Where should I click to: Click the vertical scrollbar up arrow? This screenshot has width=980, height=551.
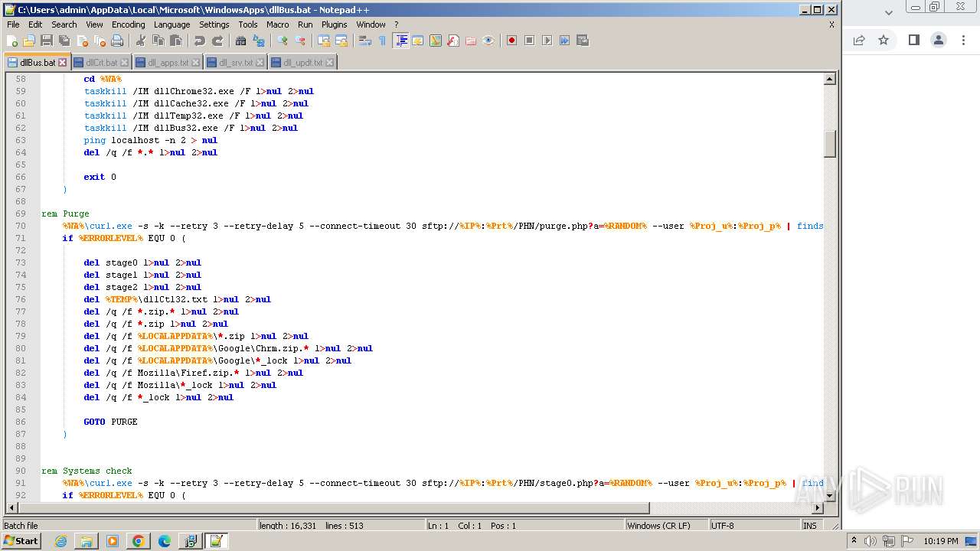[829, 79]
